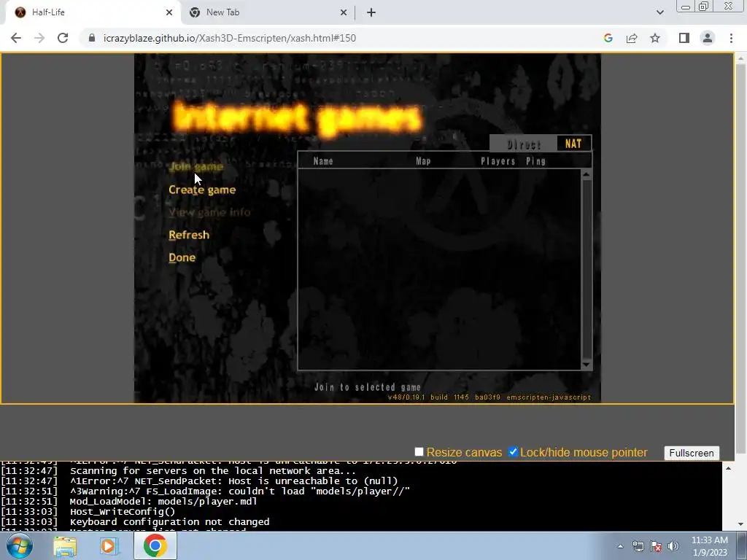The height and width of the screenshot is (560, 747).
Task: Click server list scroll down arrow
Action: (x=587, y=365)
